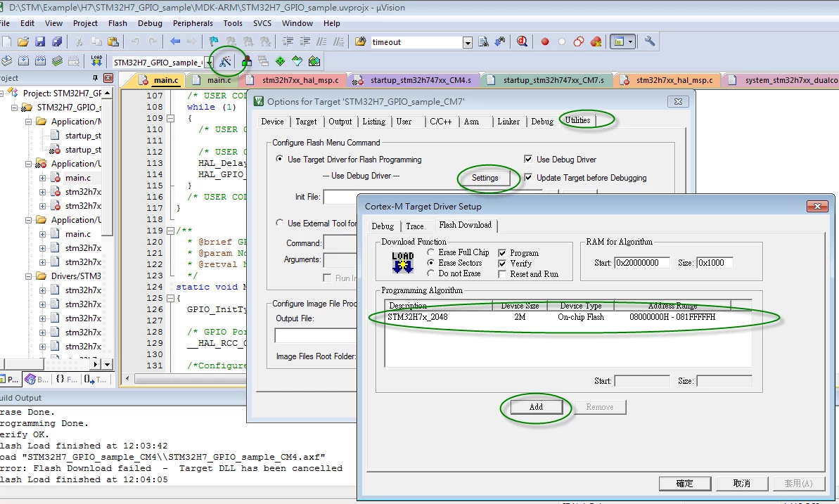
Task: Click Project tree scroll-down arrow
Action: click(x=108, y=364)
